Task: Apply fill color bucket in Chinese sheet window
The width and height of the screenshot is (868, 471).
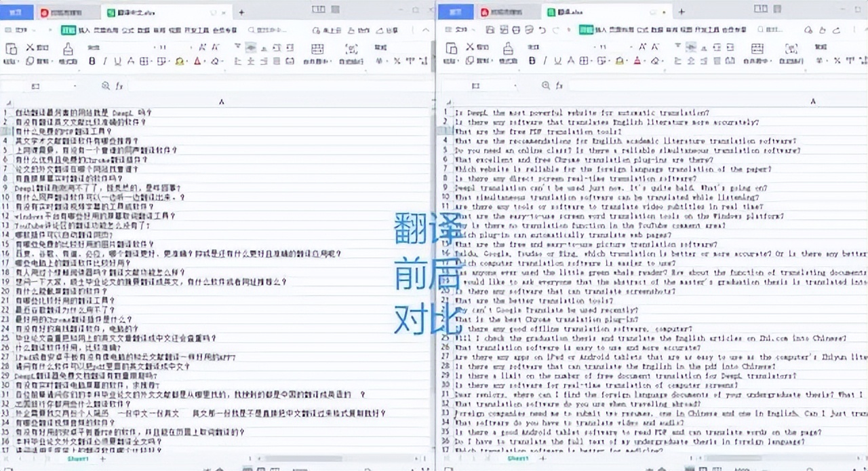Action: 180,61
